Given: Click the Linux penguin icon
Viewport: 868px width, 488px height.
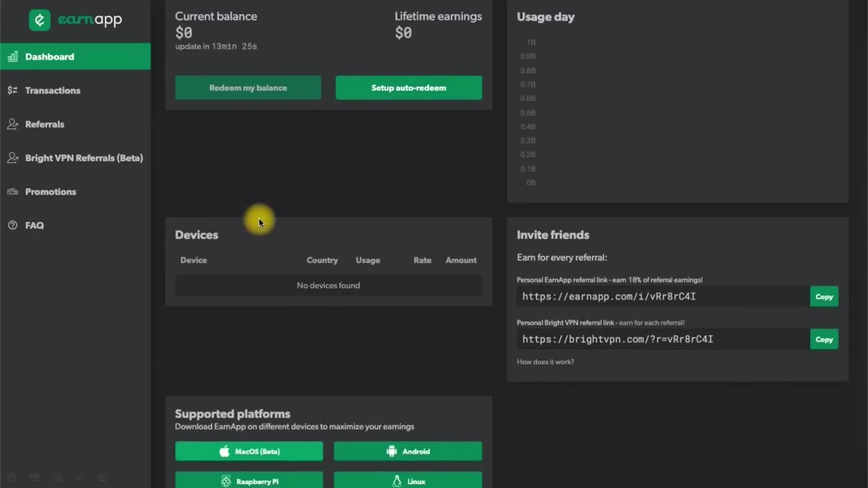Looking at the screenshot, I should [x=397, y=481].
